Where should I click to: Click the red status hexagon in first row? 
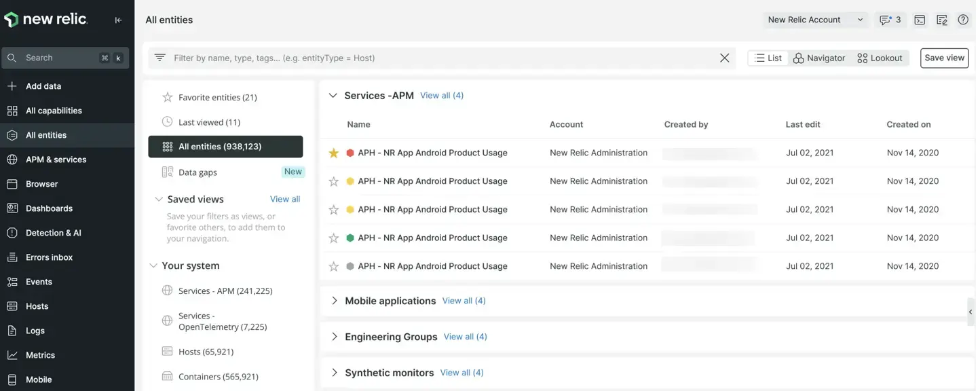[x=350, y=153]
